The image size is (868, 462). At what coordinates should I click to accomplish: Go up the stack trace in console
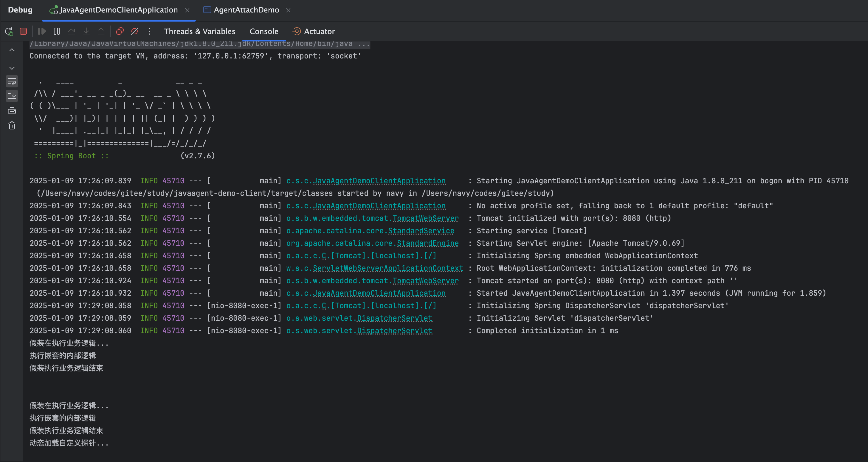[12, 52]
